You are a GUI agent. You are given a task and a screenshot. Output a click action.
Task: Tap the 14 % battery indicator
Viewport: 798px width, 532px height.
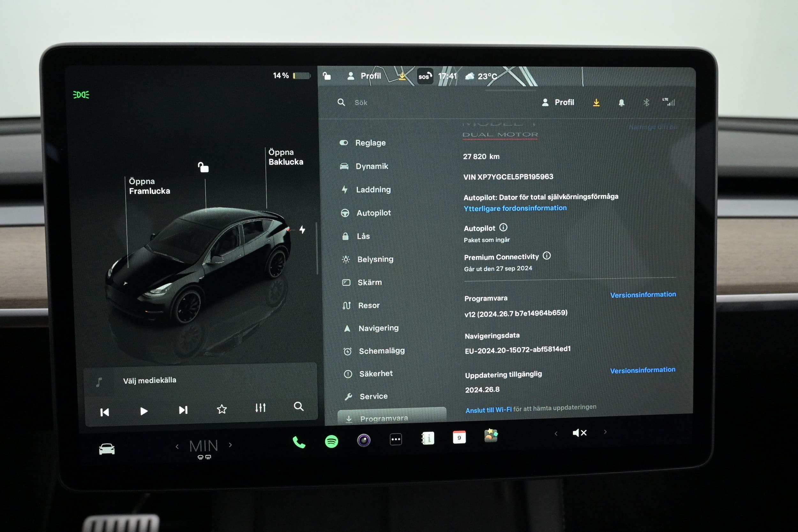coord(291,76)
